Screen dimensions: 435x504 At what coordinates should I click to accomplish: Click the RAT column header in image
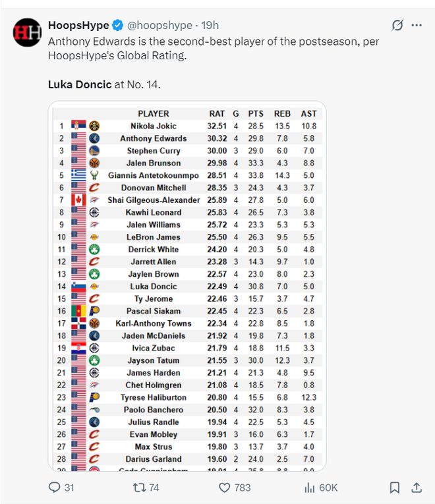[217, 113]
